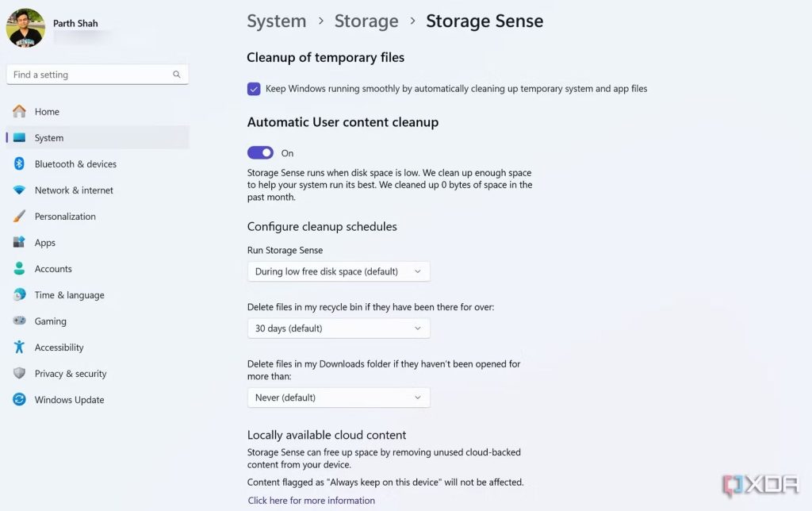Viewport: 812px width, 511px height.
Task: Open the Downloads folder Never dropdown
Action: point(339,398)
